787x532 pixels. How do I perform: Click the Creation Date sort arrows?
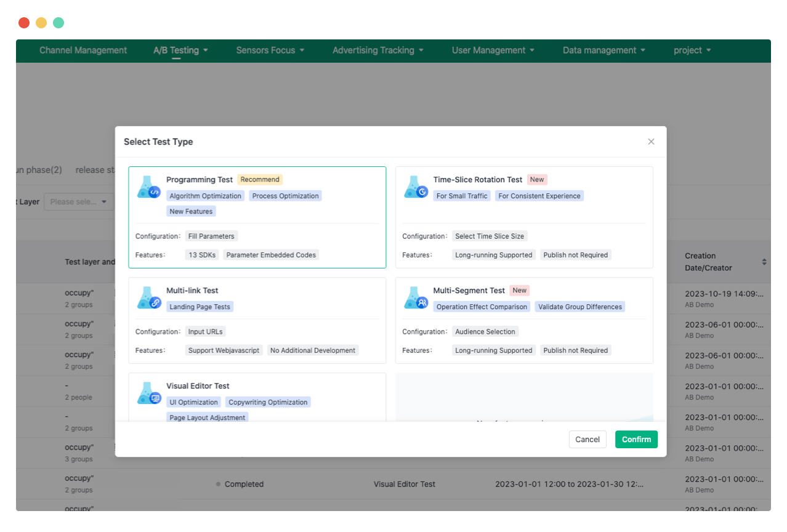[x=764, y=262]
